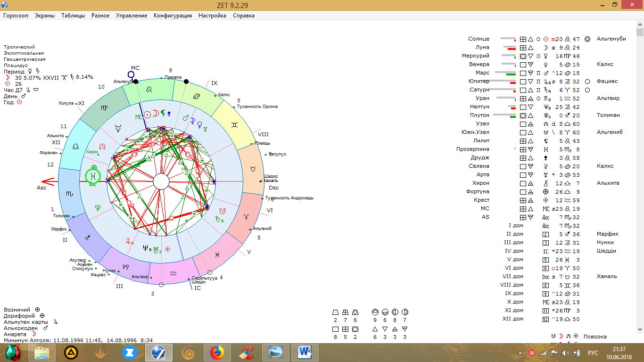Open the Таблицы menu
Viewport: 644px width, 362px height.
click(x=73, y=16)
